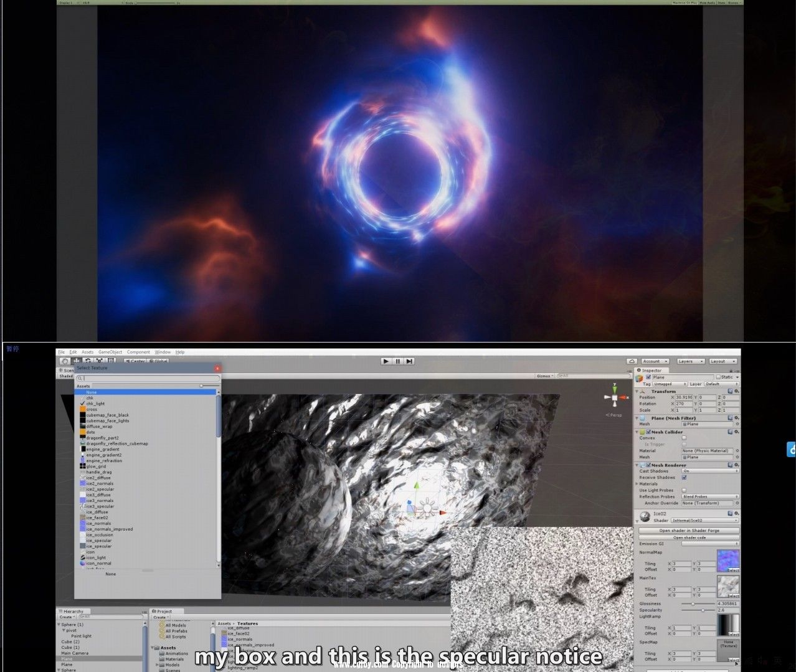Open Ice02 material gear settings
The image size is (796, 672).
pyautogui.click(x=737, y=514)
